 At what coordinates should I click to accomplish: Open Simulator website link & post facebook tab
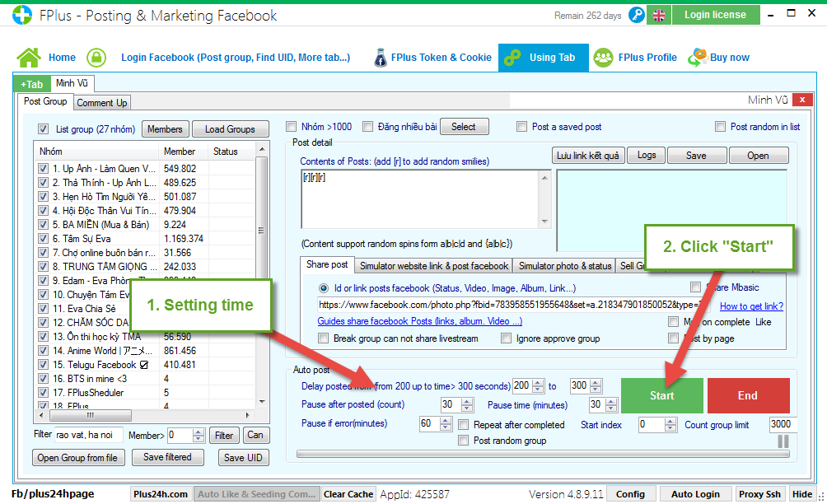433,266
